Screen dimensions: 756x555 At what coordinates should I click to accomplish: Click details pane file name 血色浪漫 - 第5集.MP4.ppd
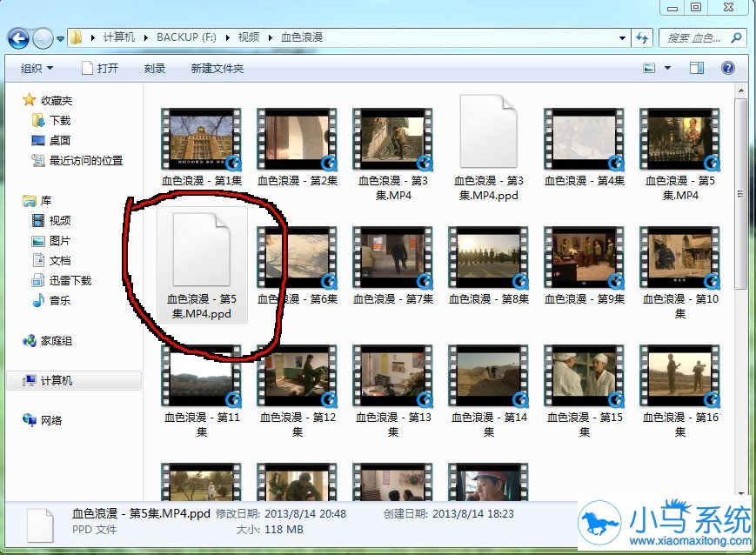[141, 513]
